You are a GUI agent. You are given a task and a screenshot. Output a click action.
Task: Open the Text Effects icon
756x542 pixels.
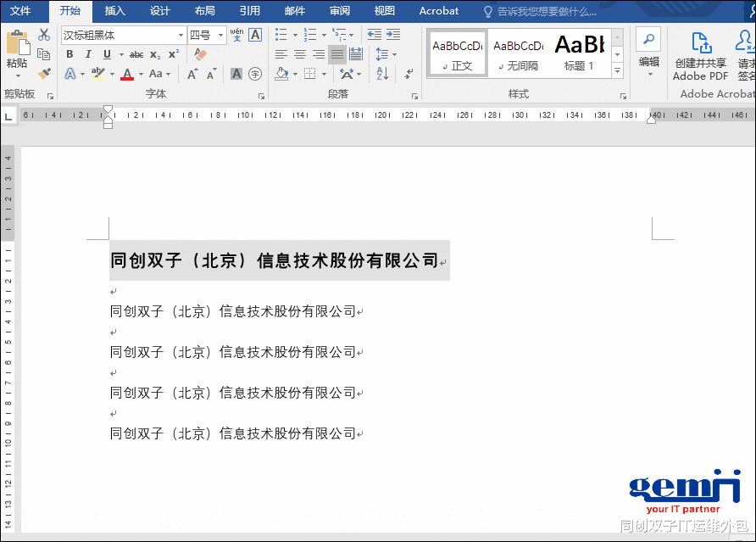pyautogui.click(x=69, y=73)
